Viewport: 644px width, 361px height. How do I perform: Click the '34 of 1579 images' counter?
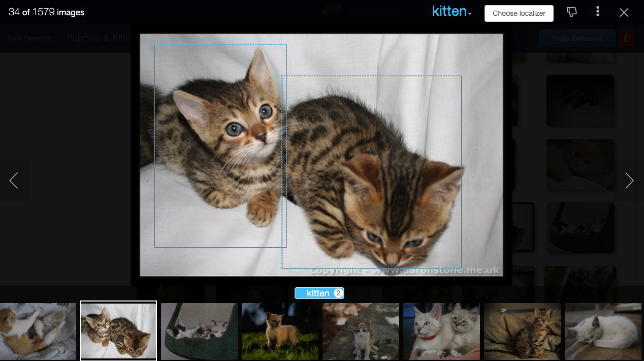47,12
